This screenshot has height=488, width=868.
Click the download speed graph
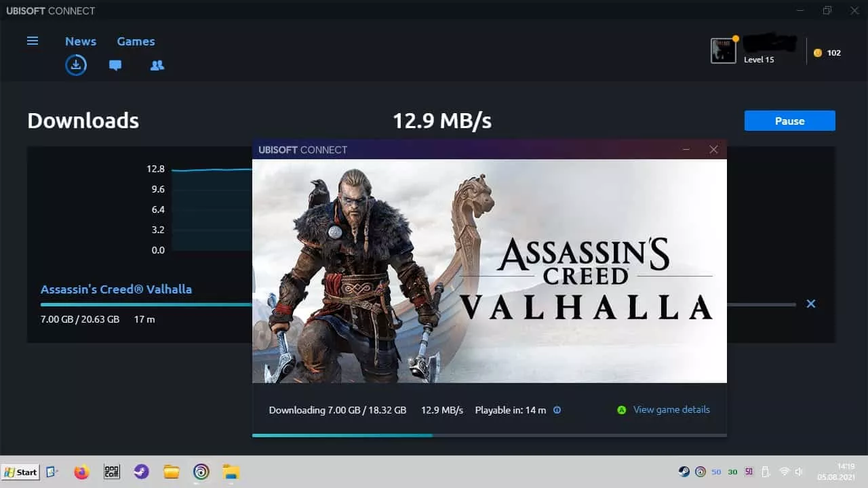point(211,209)
